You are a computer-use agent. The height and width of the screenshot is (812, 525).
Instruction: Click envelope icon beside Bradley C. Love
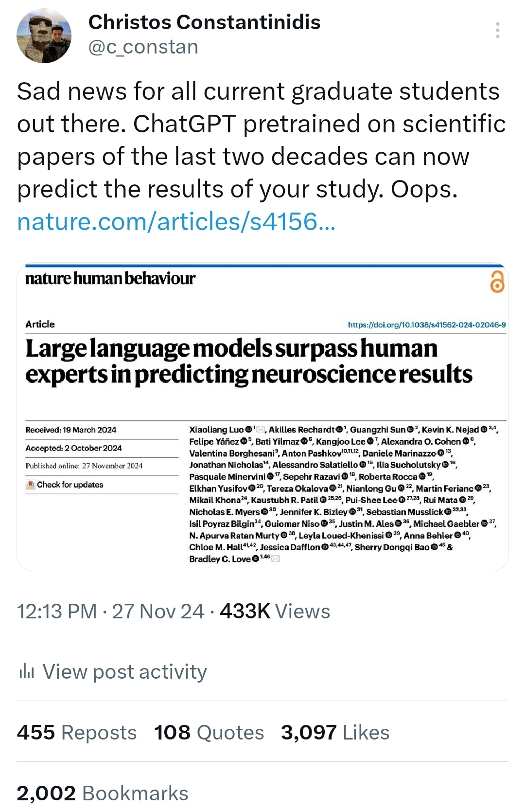click(x=276, y=559)
